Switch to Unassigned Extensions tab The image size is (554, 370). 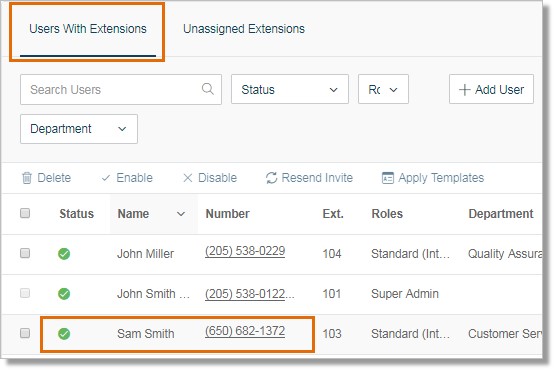pyautogui.click(x=244, y=29)
